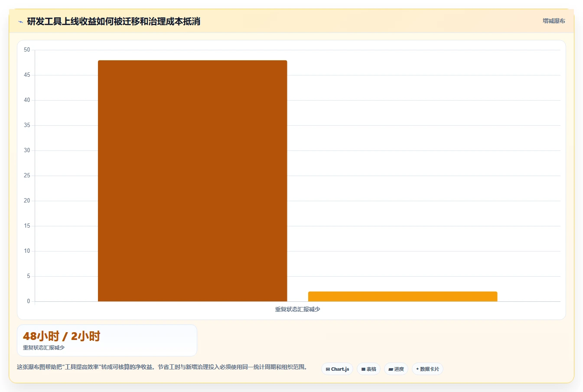Click the y-axis value 45
583x392 pixels.
pyautogui.click(x=27, y=75)
